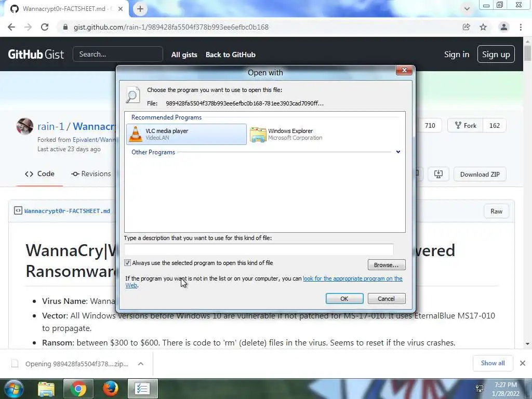Close the Open with dialog via X
This screenshot has height=399, width=532.
[404, 70]
